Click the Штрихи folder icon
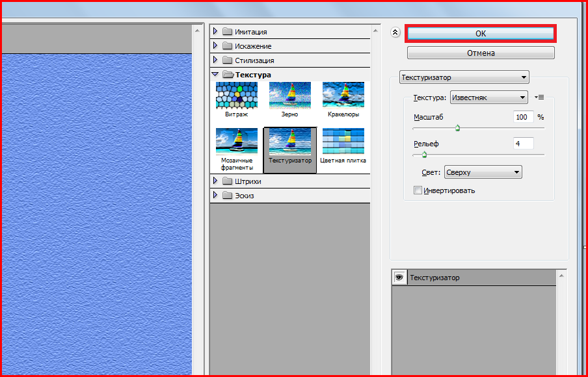Screen dimensions: 588x377 click(227, 181)
